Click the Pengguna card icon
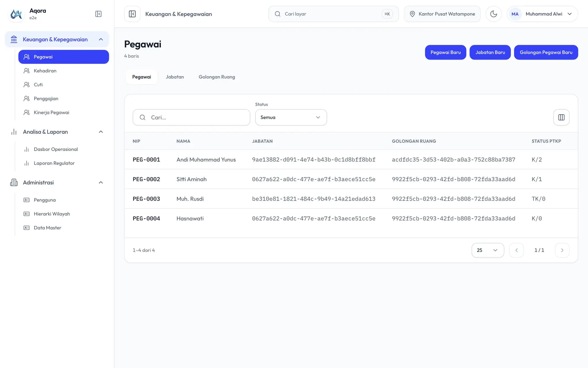This screenshot has height=368, width=588. 26,200
